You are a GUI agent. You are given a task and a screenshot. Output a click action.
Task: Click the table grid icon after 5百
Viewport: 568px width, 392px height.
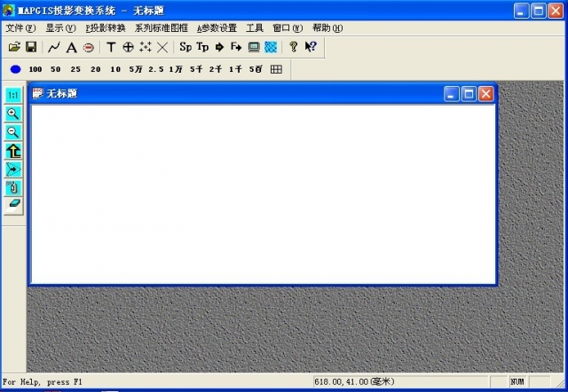(x=276, y=69)
